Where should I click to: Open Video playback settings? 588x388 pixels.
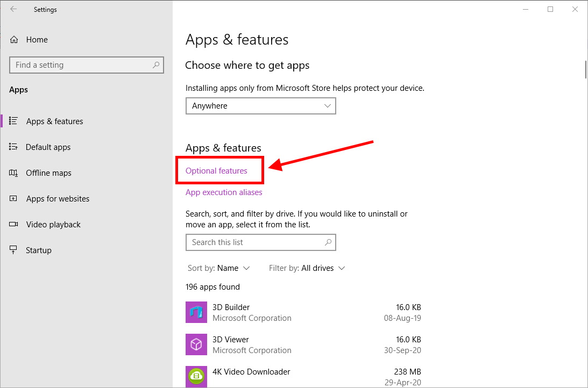(x=53, y=225)
